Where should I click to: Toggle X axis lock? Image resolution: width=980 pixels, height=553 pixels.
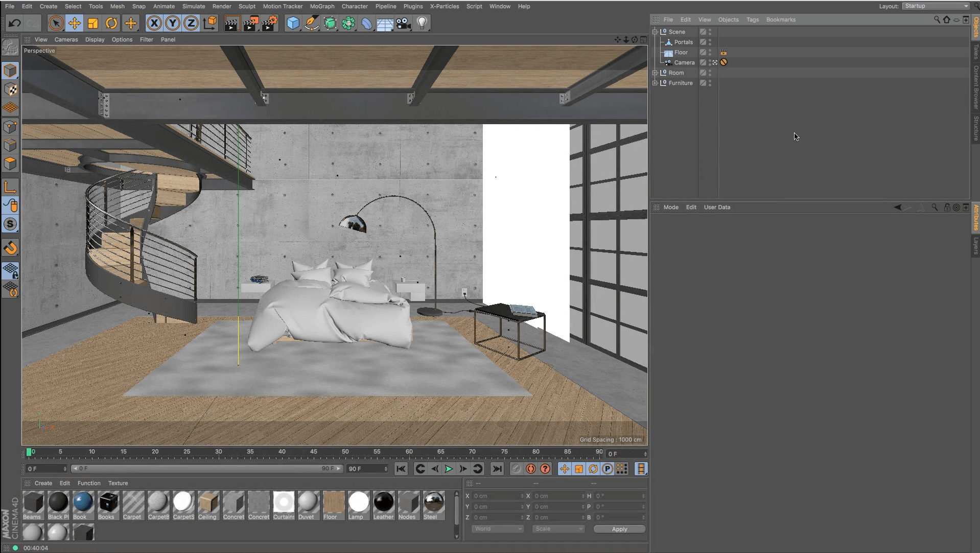[x=154, y=24]
